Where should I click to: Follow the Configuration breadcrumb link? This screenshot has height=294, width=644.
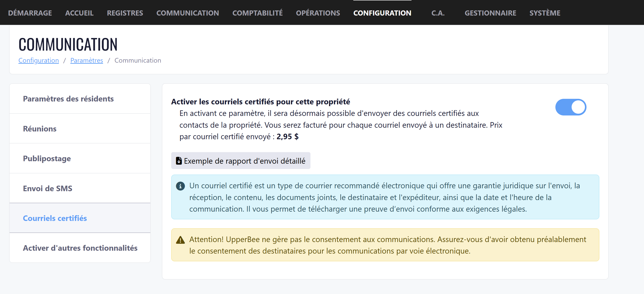click(x=38, y=60)
